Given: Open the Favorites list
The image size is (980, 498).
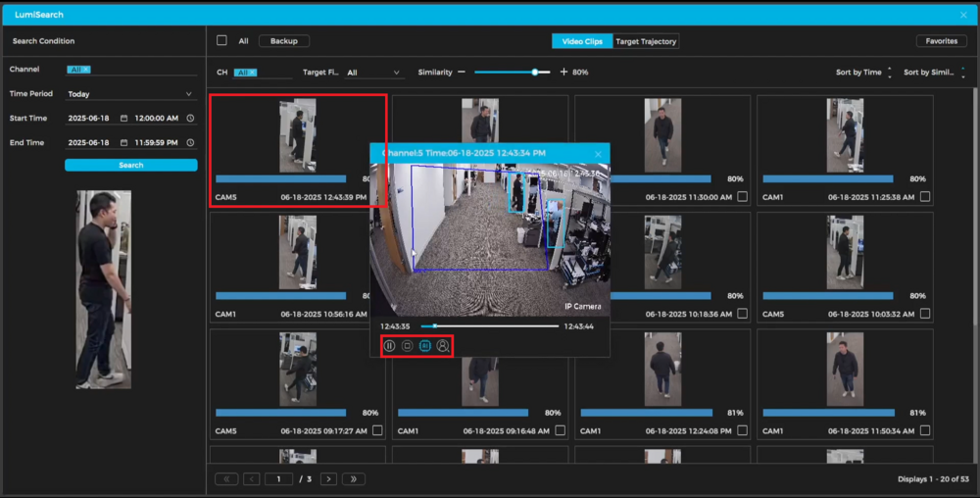Looking at the screenshot, I should pyautogui.click(x=941, y=41).
